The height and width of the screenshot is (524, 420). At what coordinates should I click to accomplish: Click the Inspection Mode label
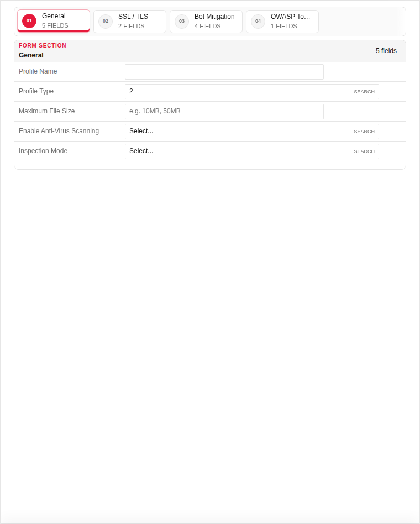pyautogui.click(x=43, y=151)
